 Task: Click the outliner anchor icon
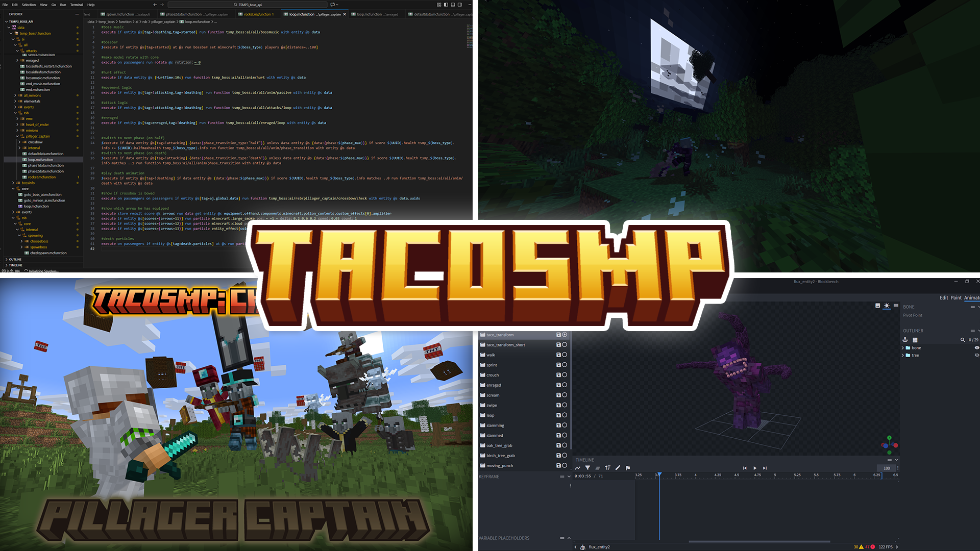click(x=905, y=340)
